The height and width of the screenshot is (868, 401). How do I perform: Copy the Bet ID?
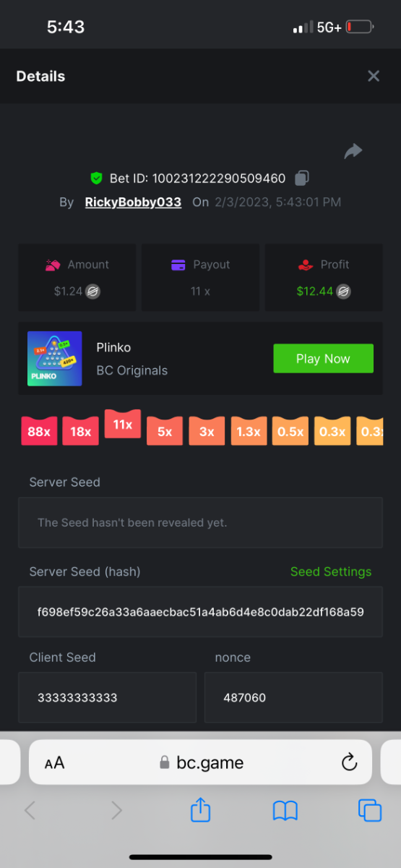click(303, 177)
